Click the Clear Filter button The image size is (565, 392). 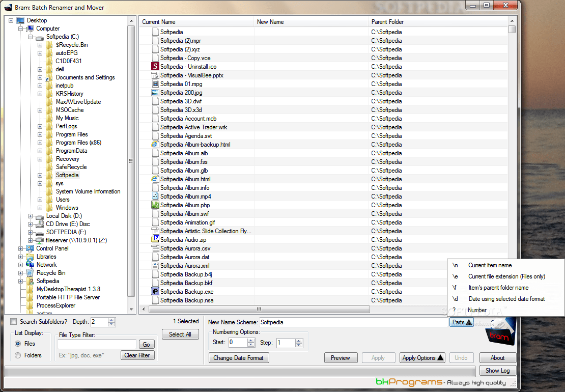[x=137, y=355]
